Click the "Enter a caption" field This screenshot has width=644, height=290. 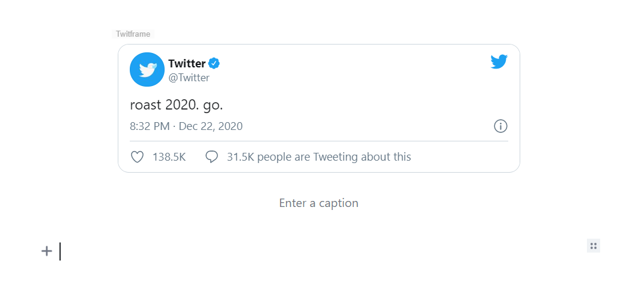point(318,203)
